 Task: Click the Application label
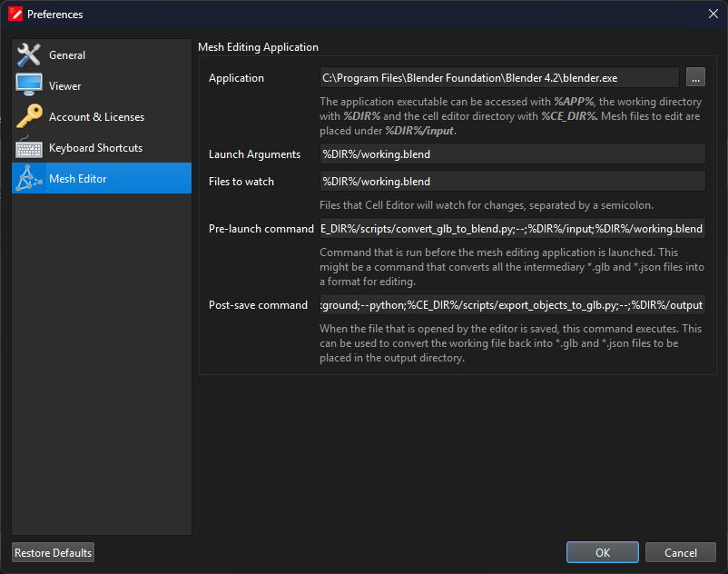click(236, 78)
